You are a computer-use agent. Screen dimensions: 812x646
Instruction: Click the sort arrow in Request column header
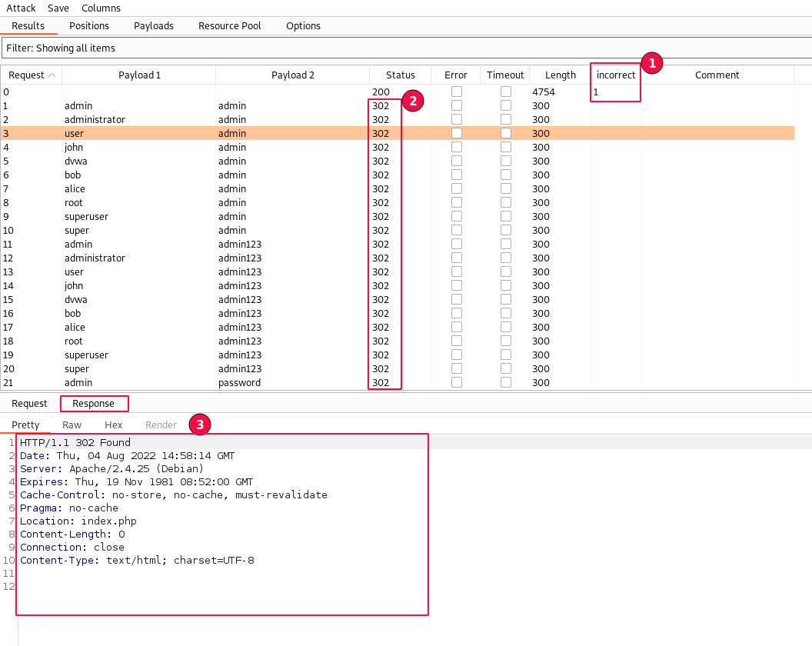pyautogui.click(x=52, y=75)
